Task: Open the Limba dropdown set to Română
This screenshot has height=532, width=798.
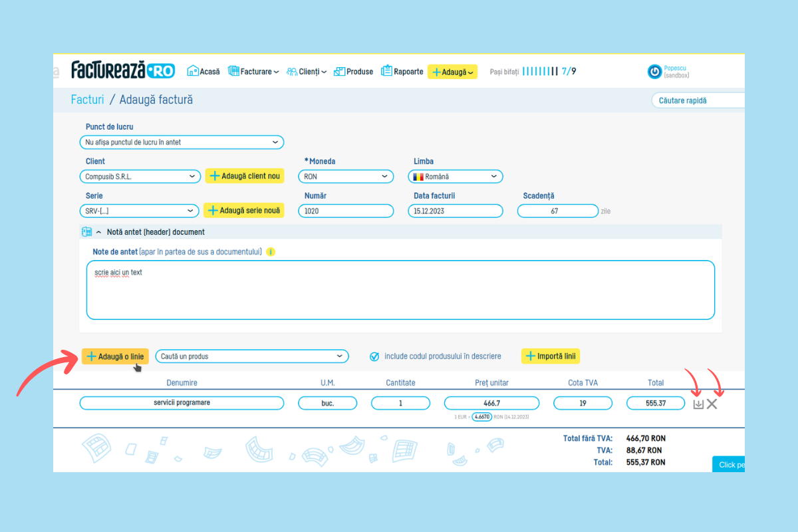Action: [x=455, y=177]
